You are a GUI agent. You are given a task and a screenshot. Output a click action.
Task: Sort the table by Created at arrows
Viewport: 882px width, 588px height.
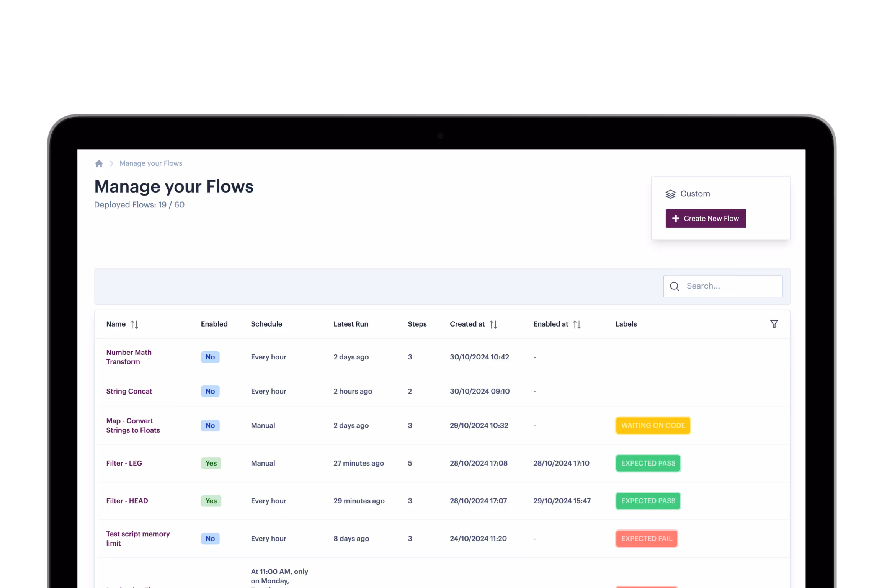493,325
